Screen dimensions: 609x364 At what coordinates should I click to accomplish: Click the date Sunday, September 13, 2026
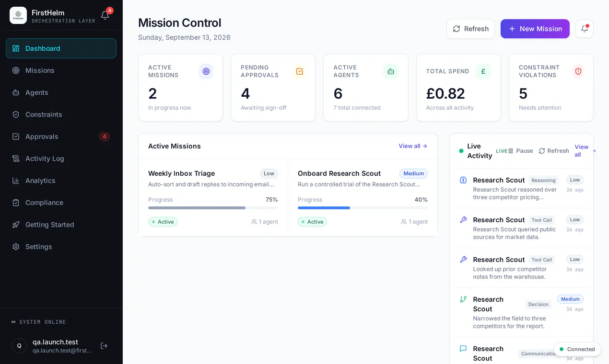point(184,37)
